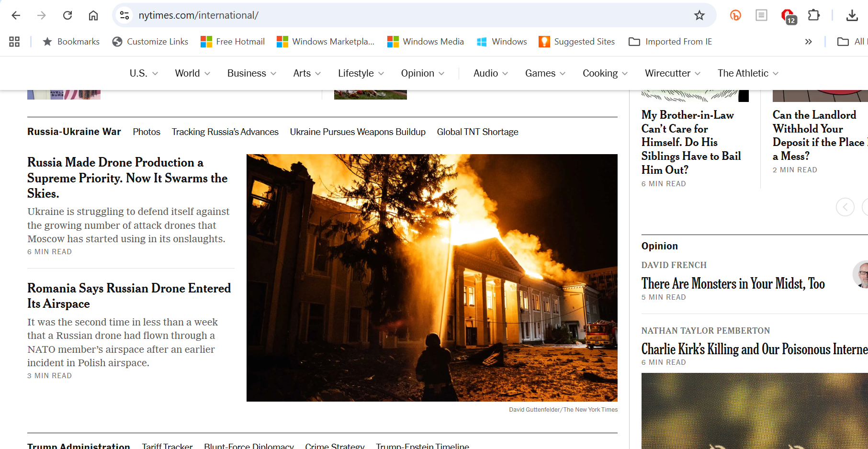Open the tab groups grid icon
The height and width of the screenshot is (449, 868).
[14, 42]
